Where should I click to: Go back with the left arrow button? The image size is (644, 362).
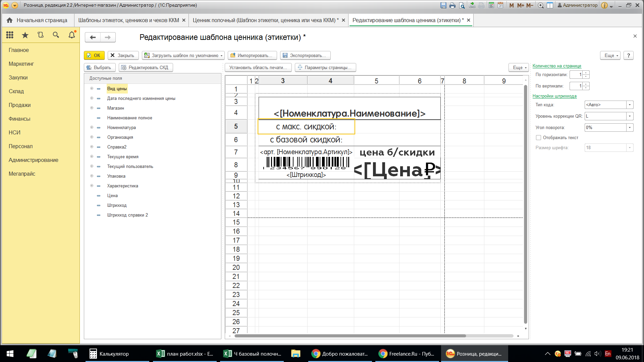(x=93, y=37)
